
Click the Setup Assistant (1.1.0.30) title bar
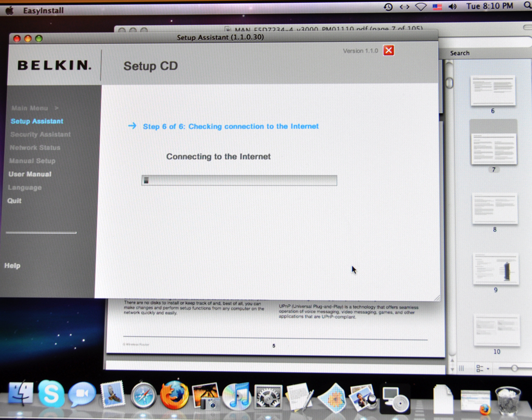(x=220, y=37)
